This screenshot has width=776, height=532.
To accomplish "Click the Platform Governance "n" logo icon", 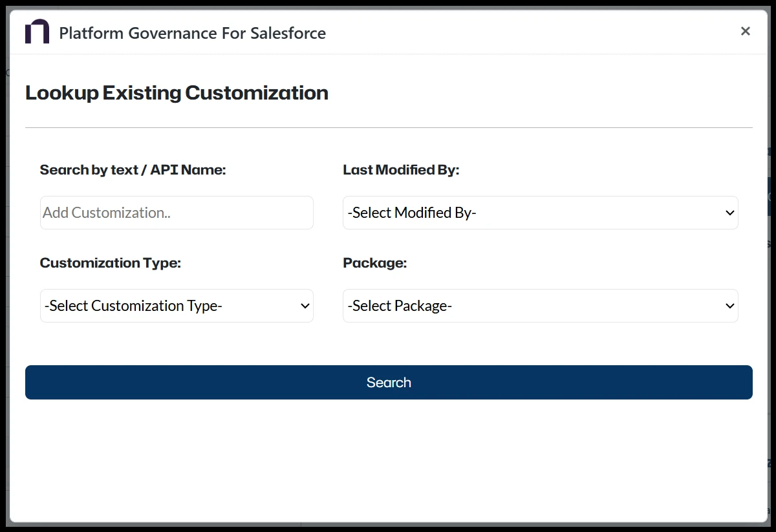I will pyautogui.click(x=36, y=30).
